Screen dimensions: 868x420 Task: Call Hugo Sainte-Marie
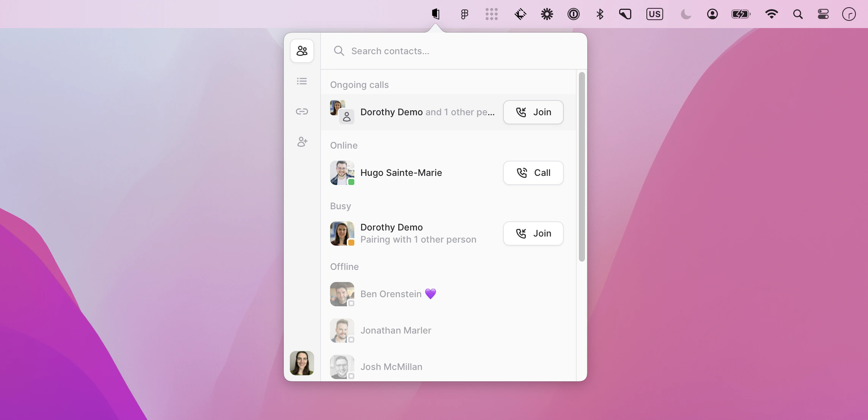533,173
